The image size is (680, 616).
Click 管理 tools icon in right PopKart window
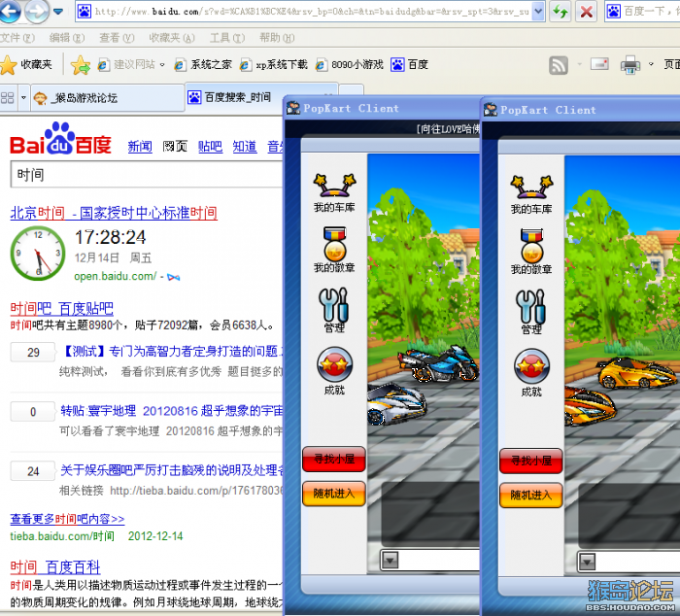pos(531,312)
